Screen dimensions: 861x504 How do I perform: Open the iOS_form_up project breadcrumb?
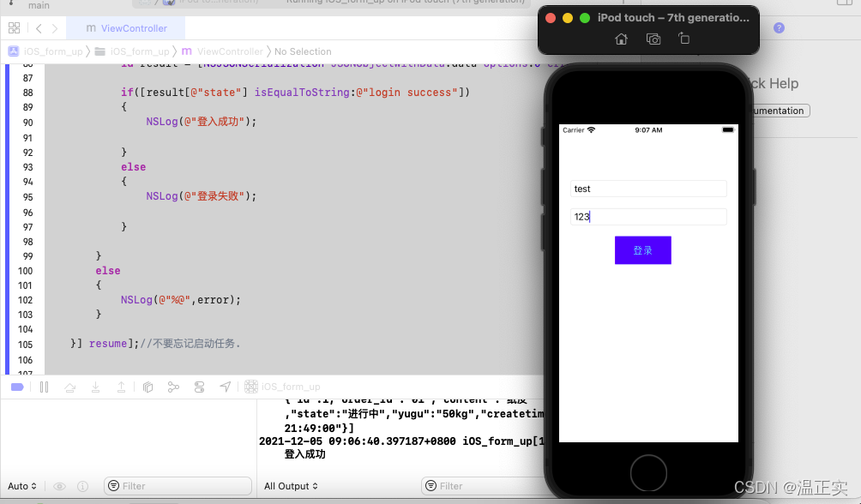click(x=45, y=51)
